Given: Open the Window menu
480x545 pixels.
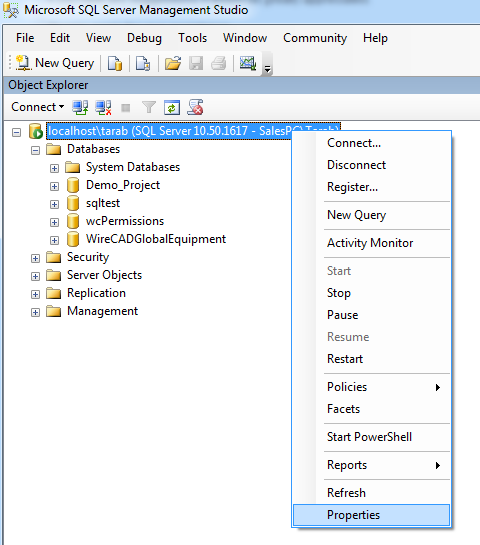Looking at the screenshot, I should (245, 38).
